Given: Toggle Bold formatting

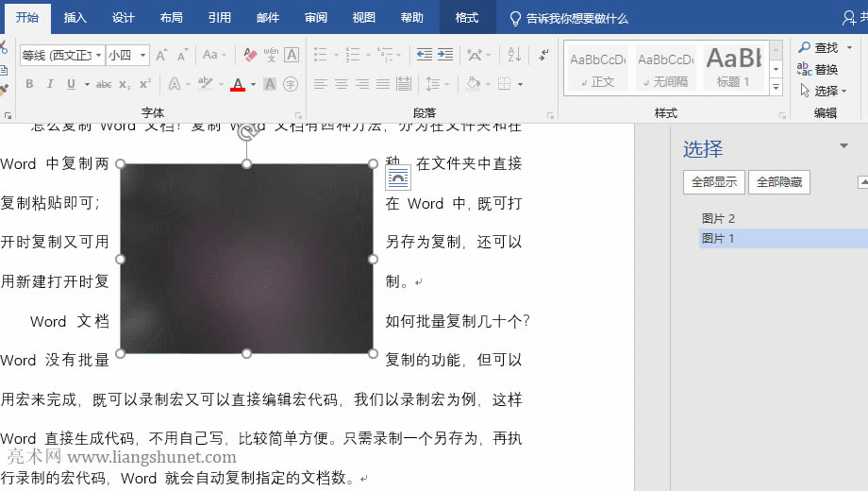Looking at the screenshot, I should pos(29,84).
